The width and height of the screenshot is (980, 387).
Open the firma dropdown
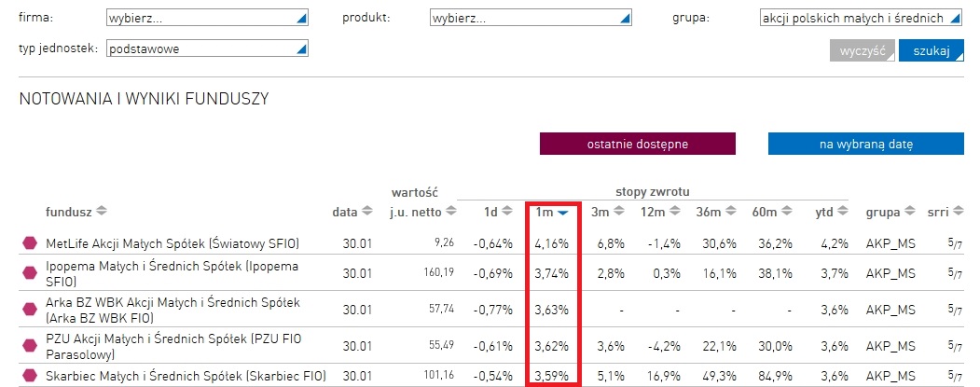click(x=208, y=18)
